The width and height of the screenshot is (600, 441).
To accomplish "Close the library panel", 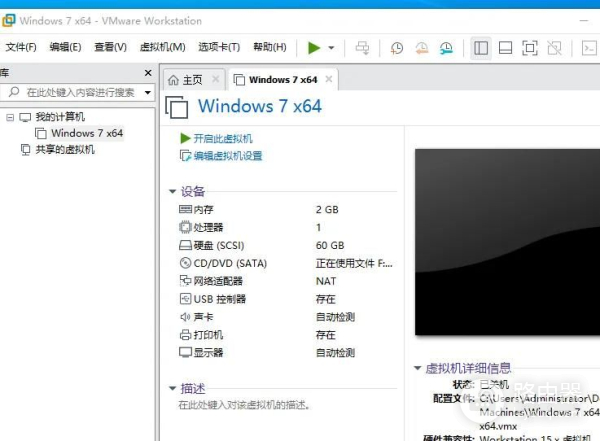I will pos(148,73).
